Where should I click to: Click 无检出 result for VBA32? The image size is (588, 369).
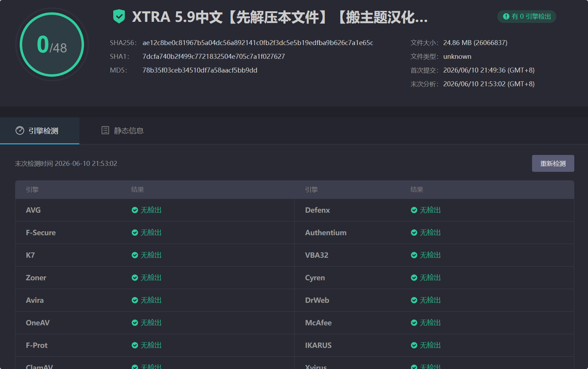[x=430, y=255]
